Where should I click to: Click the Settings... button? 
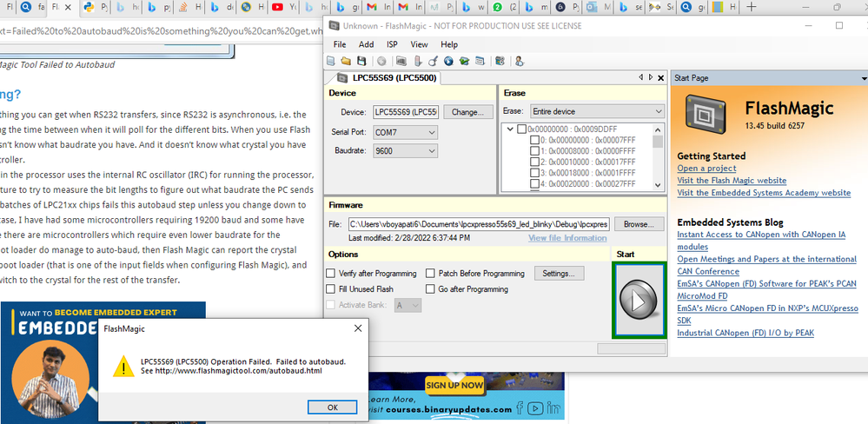(559, 274)
